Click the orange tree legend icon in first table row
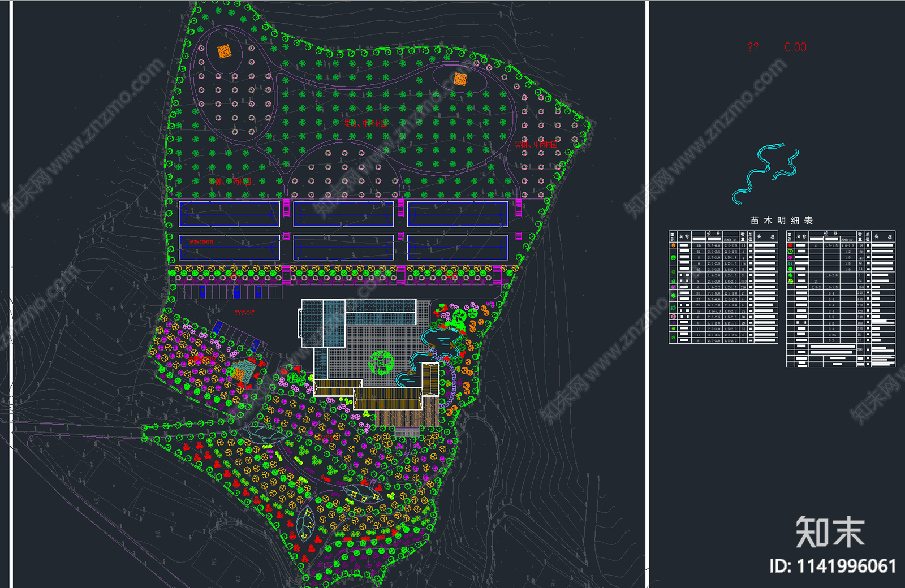The height and width of the screenshot is (588, 905). pos(673,245)
